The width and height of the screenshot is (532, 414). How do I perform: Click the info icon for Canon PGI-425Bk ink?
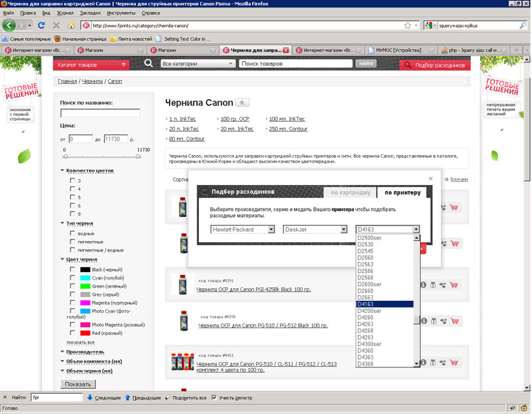point(423,285)
